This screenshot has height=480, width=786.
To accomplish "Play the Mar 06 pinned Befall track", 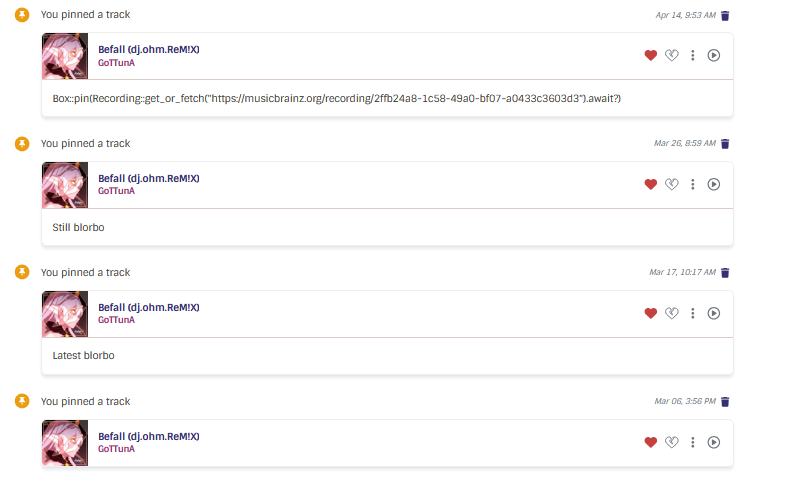I will pos(714,442).
